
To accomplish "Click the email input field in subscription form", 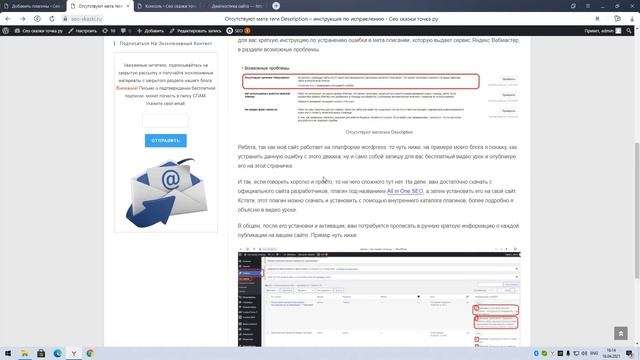I will pos(166,121).
